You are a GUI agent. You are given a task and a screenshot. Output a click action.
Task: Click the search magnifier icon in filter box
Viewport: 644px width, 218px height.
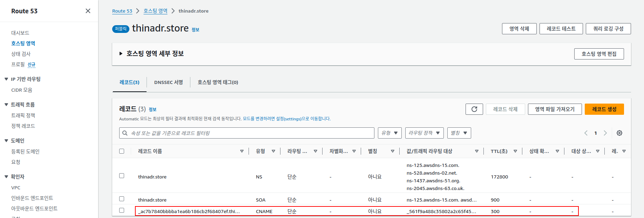[125, 133]
